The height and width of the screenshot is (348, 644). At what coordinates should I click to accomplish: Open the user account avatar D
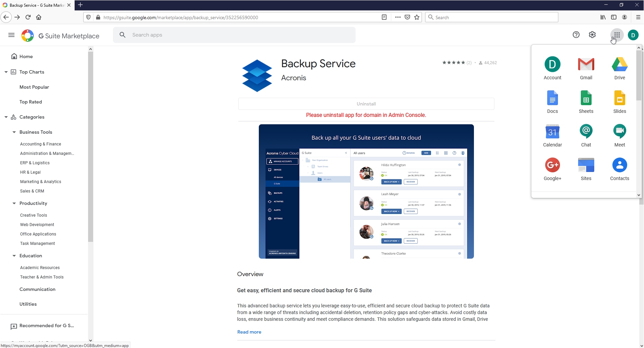pyautogui.click(x=633, y=35)
